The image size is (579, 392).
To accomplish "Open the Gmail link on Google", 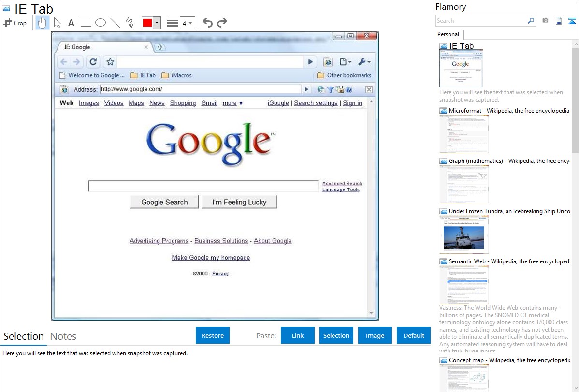I will point(209,103).
